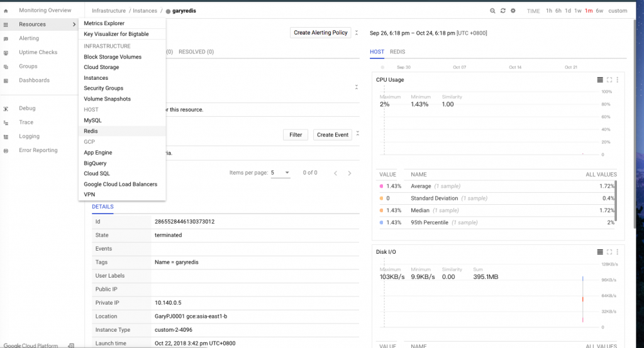Click the Monitoring Overview home icon
This screenshot has width=644, height=348.
point(6,11)
